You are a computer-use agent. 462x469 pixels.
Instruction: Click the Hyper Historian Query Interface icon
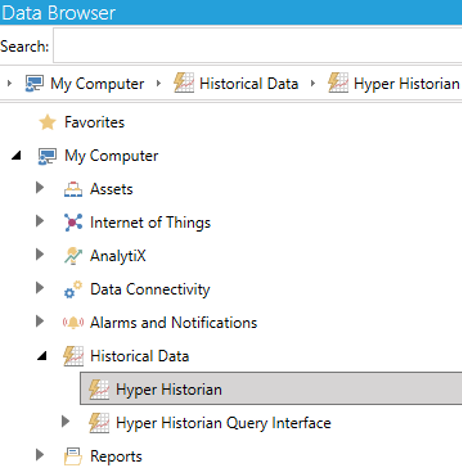[99, 423]
